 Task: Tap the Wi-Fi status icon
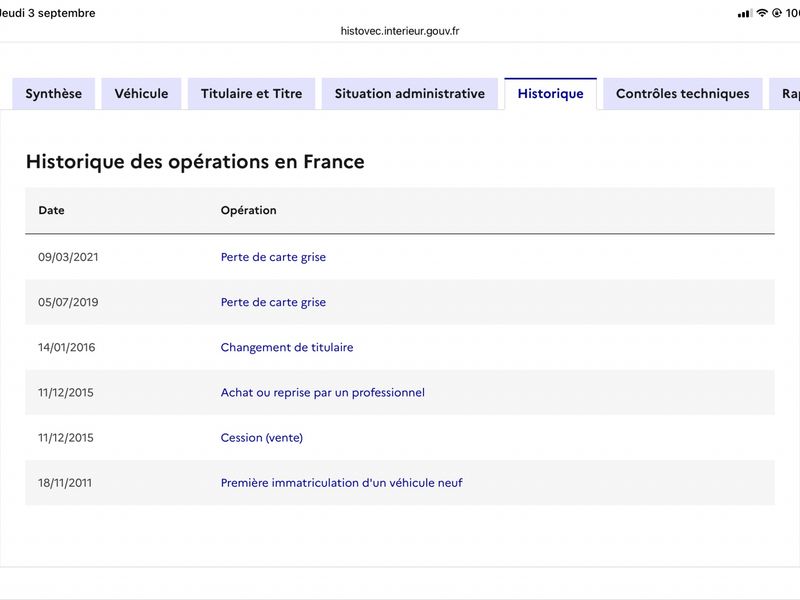coord(762,13)
